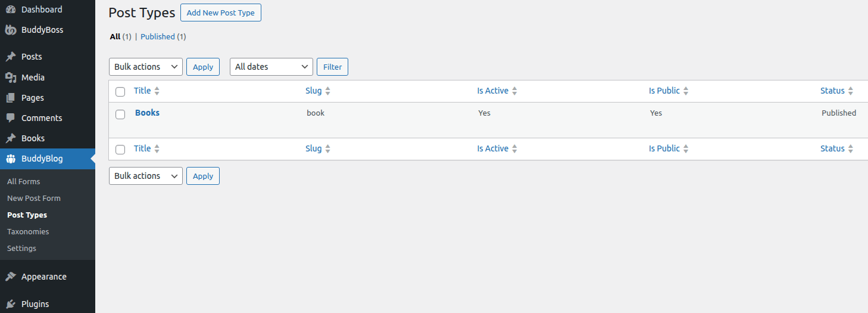
Task: Toggle select-all checkbox in table footer
Action: pyautogui.click(x=120, y=150)
